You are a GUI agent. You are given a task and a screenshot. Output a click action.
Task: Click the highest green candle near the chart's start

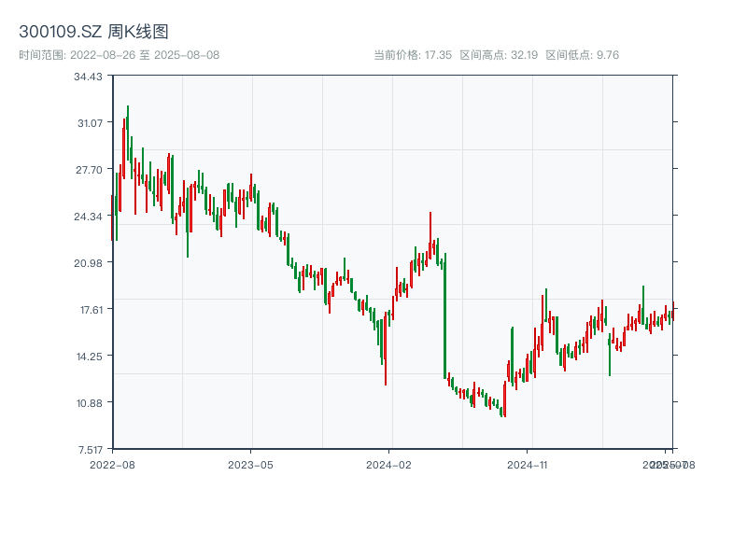(x=128, y=131)
